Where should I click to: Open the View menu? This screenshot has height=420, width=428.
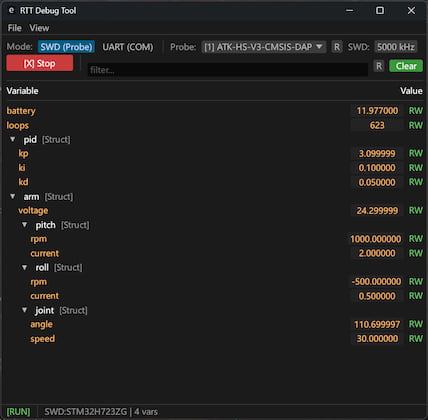pyautogui.click(x=39, y=28)
